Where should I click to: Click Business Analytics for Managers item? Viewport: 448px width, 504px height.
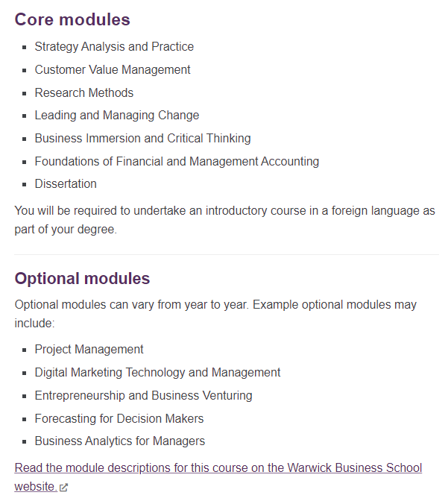click(x=120, y=441)
